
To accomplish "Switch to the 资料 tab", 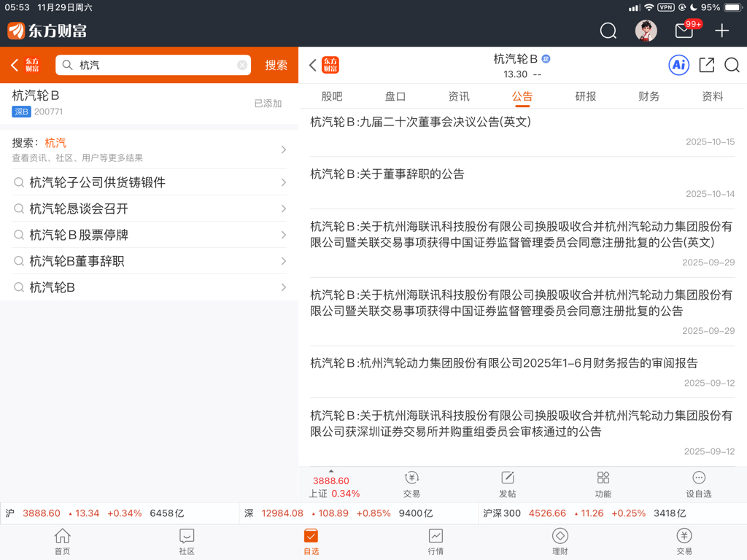I will (x=713, y=97).
